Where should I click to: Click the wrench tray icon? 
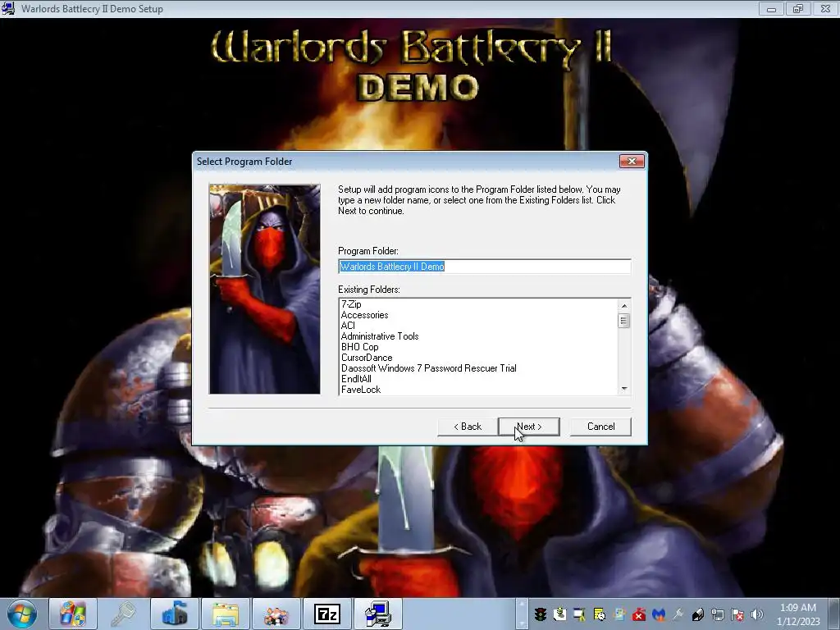(678, 614)
